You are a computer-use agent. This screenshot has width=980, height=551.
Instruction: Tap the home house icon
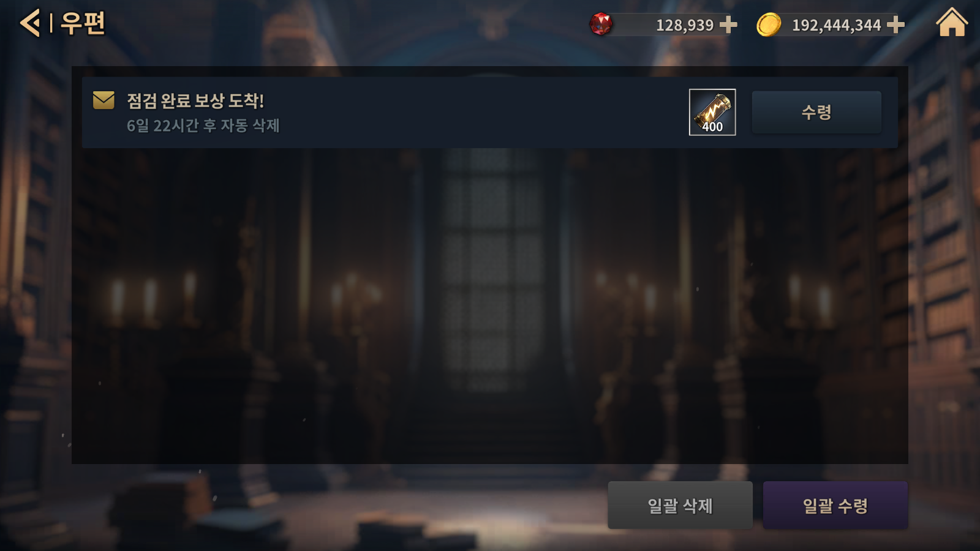click(952, 23)
